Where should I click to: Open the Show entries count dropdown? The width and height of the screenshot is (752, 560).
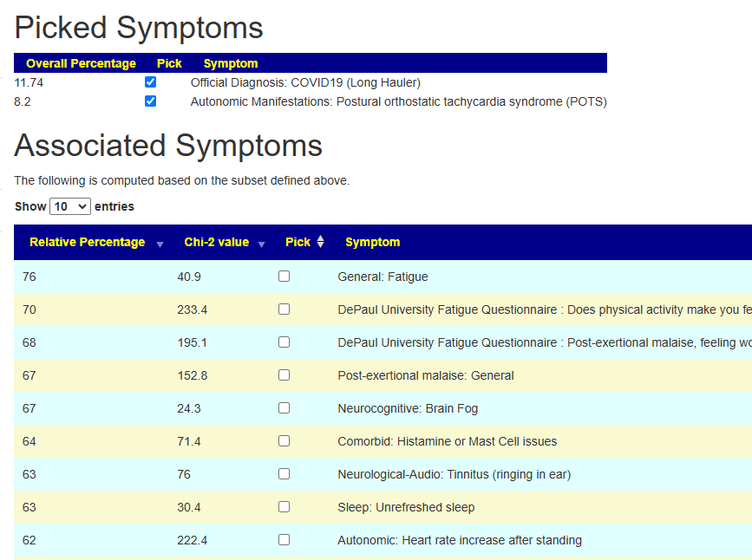(70, 206)
